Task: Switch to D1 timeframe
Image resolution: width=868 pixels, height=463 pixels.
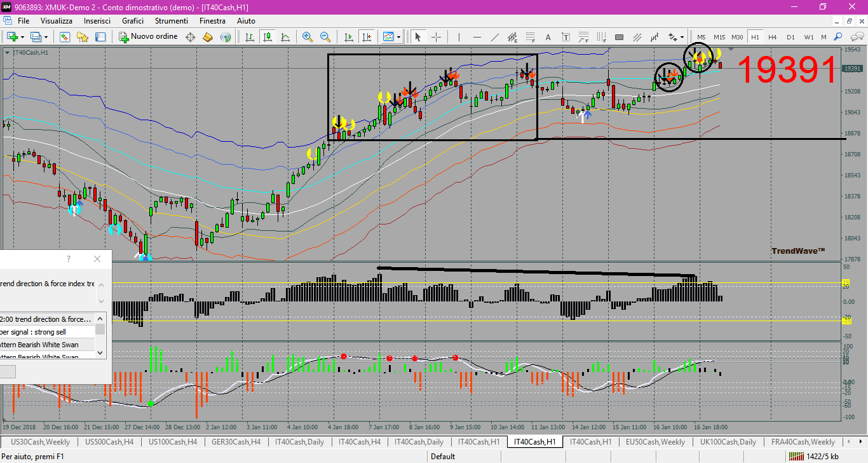Action: [x=790, y=37]
